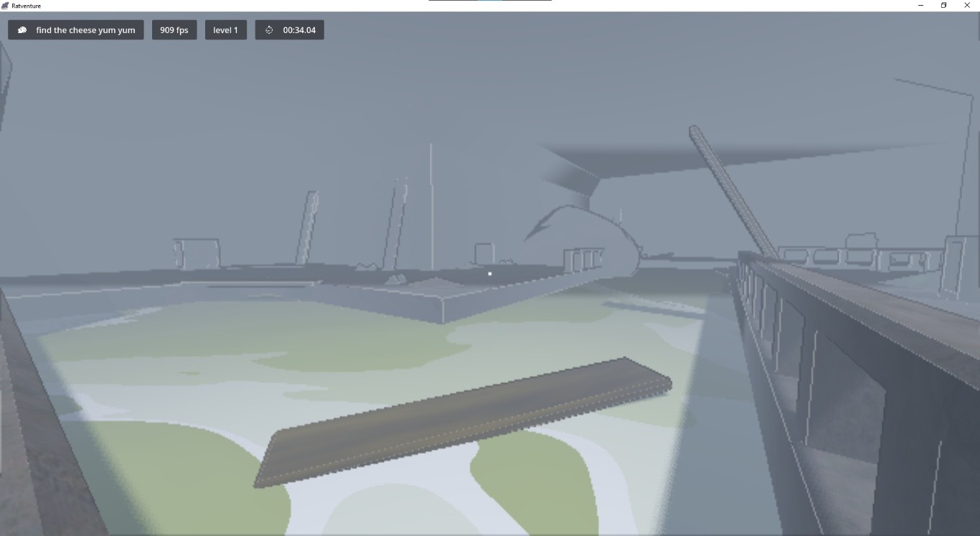Restore down the Ratventure window
Screen dimensions: 980x536
[943, 6]
